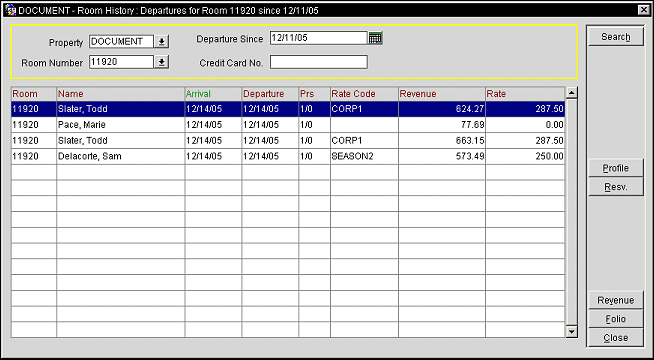Click into the Departure Since date field
This screenshot has height=360, width=654.
[319, 38]
